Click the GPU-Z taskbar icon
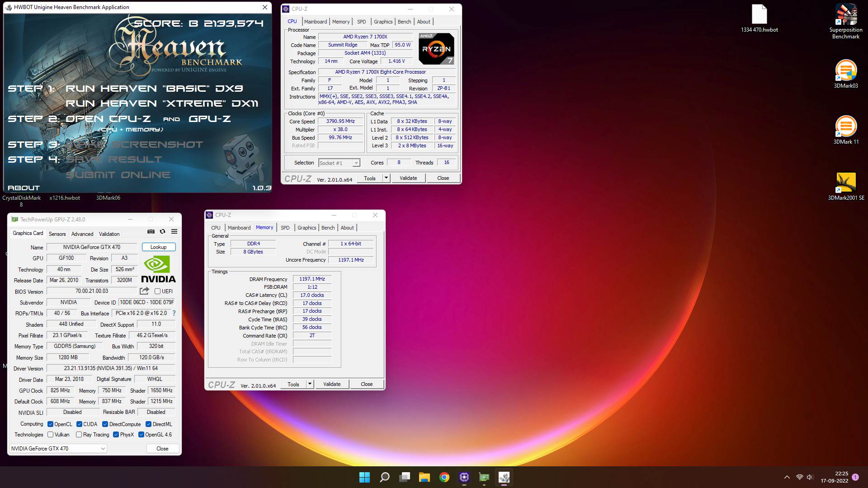 click(484, 477)
